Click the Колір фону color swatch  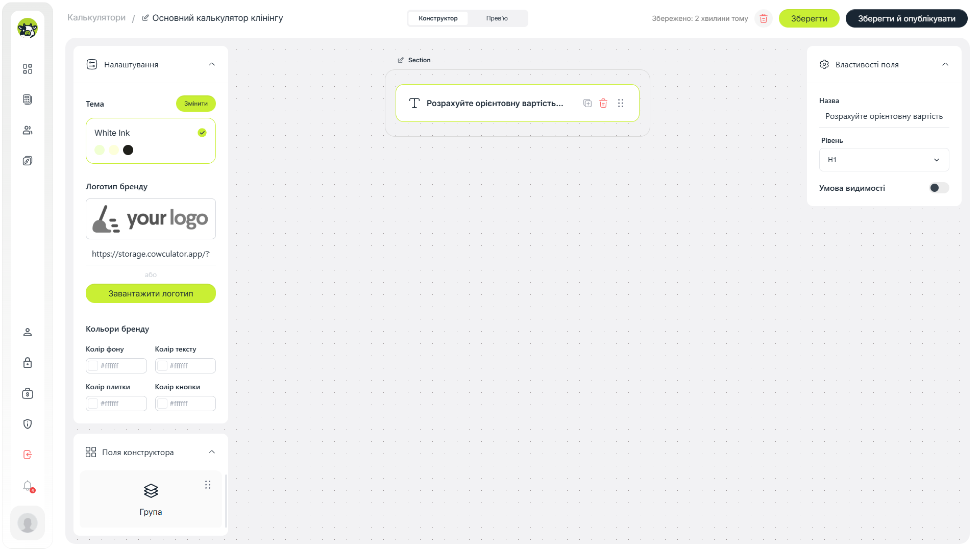tap(93, 366)
